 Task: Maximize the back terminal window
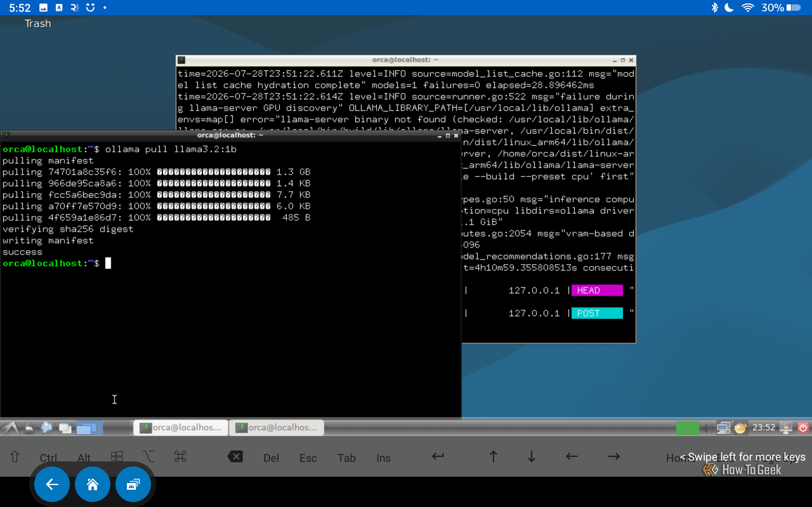(623, 60)
